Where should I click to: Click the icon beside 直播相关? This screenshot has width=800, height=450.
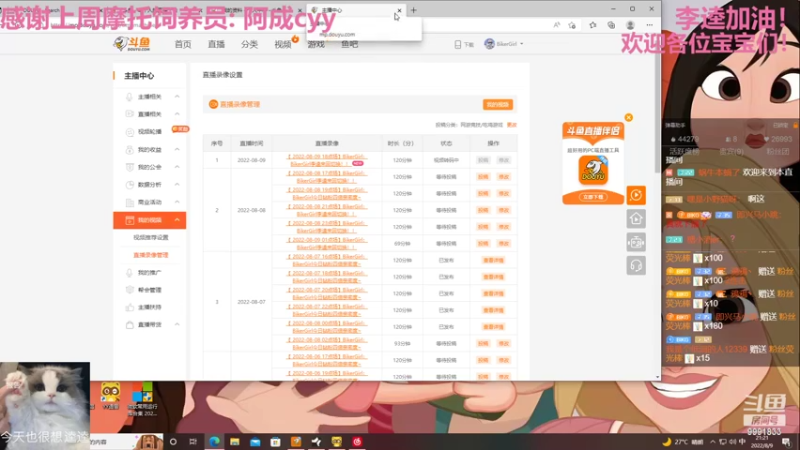[129, 114]
